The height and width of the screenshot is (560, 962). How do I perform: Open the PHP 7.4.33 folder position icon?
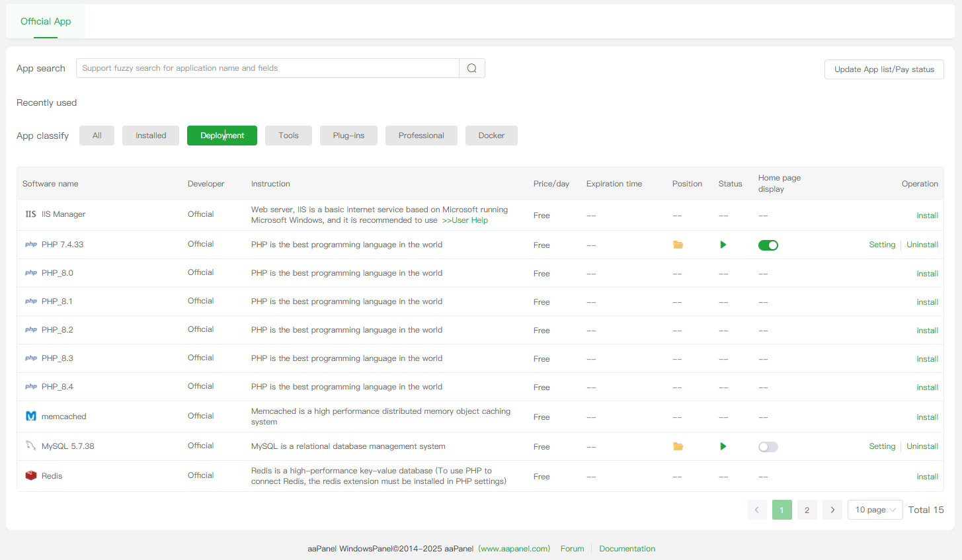coord(678,245)
